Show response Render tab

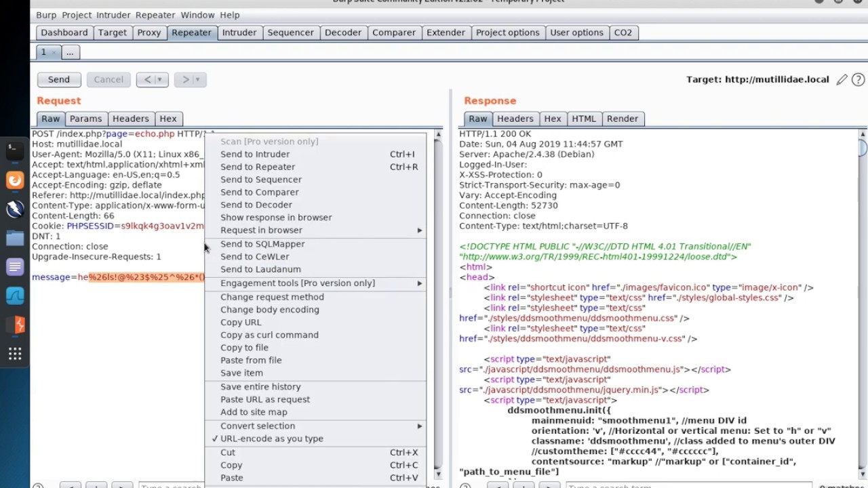point(623,119)
